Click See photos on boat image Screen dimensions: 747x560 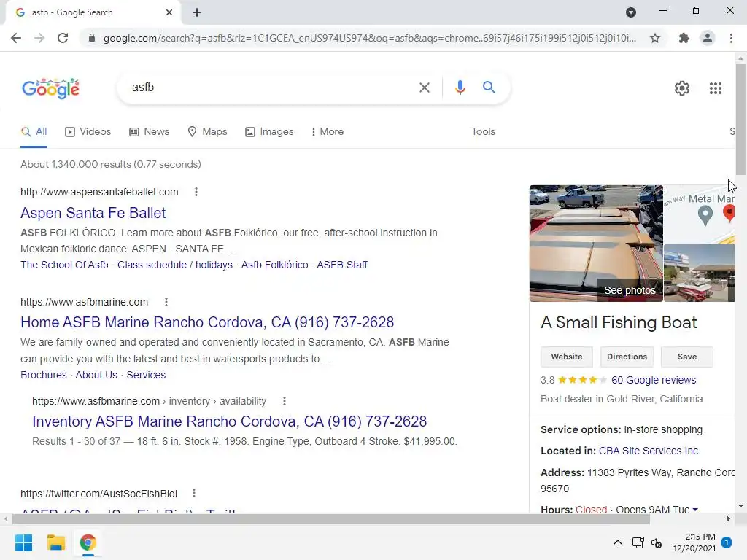tap(630, 290)
